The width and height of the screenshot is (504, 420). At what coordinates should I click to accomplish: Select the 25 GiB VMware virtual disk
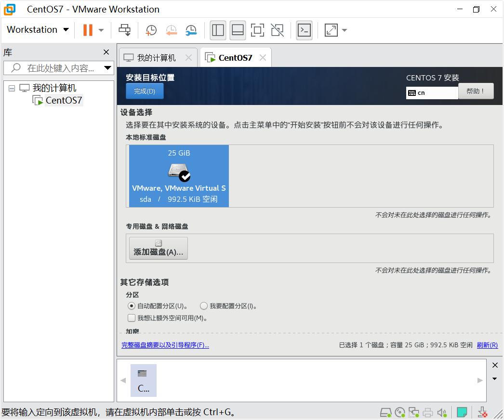pos(179,176)
